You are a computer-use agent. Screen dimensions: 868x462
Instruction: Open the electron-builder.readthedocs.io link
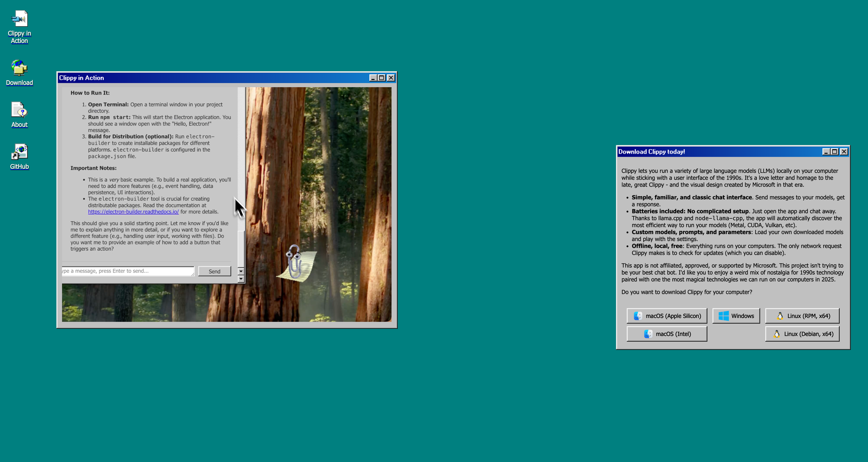click(x=133, y=212)
